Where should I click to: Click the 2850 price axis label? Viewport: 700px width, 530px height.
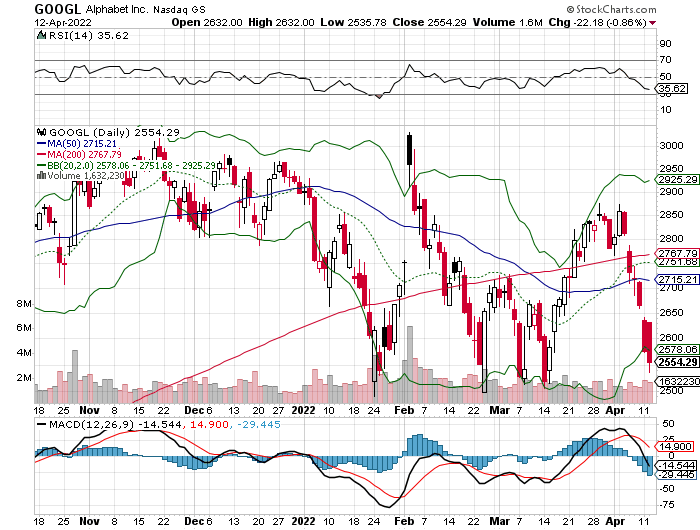(671, 215)
